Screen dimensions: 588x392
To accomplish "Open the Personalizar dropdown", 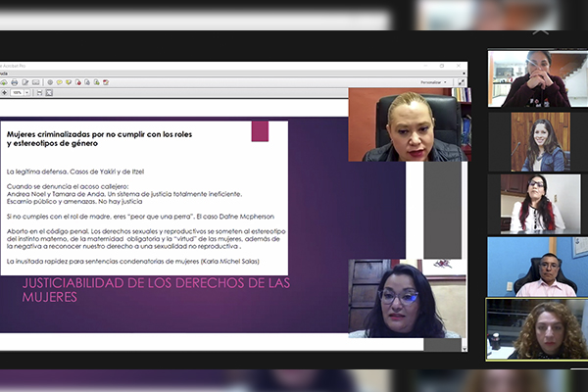I will 433,82.
